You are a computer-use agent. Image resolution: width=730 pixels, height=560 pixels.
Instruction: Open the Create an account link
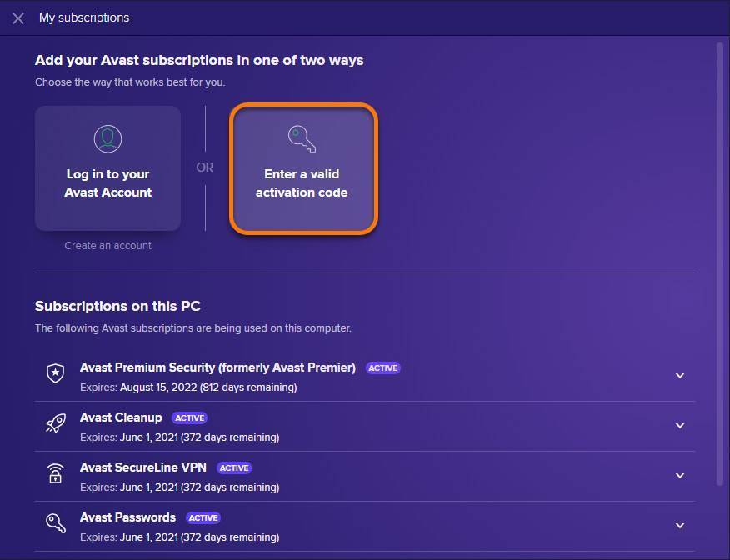108,246
